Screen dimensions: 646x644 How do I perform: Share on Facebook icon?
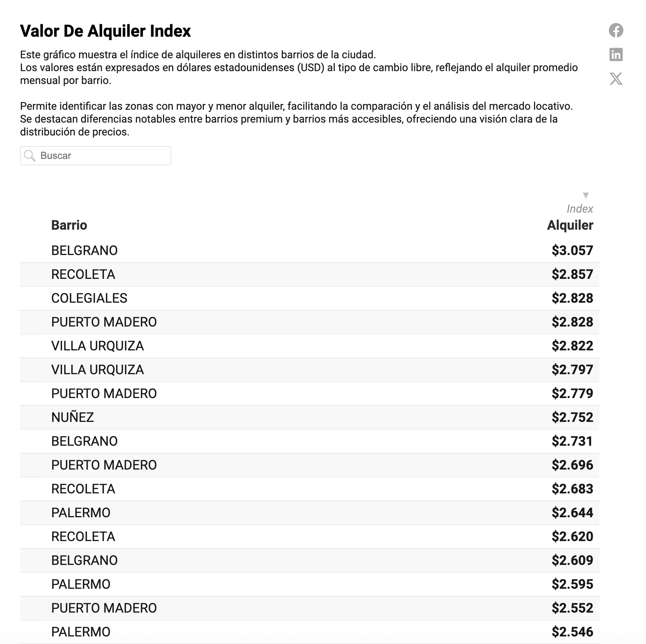click(x=616, y=31)
